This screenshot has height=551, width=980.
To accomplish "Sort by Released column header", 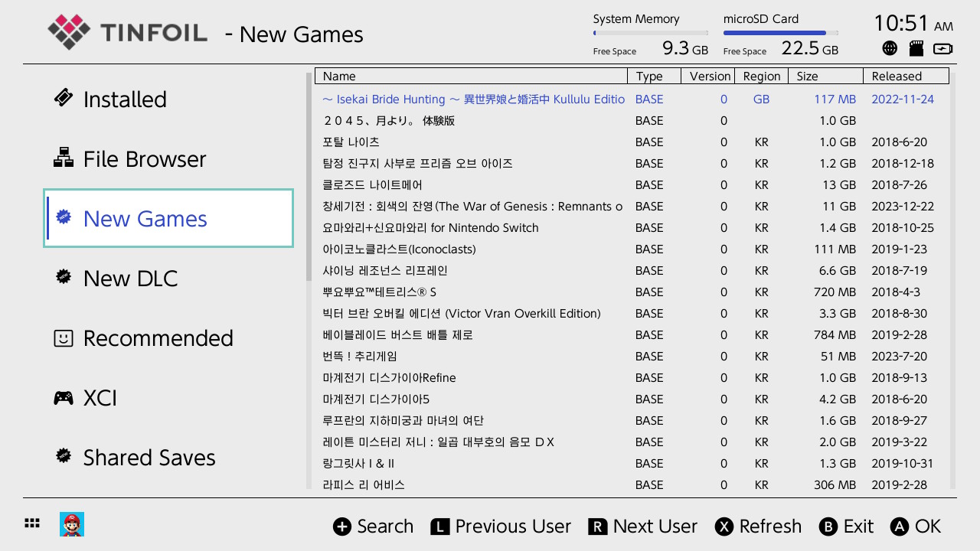I will [906, 76].
